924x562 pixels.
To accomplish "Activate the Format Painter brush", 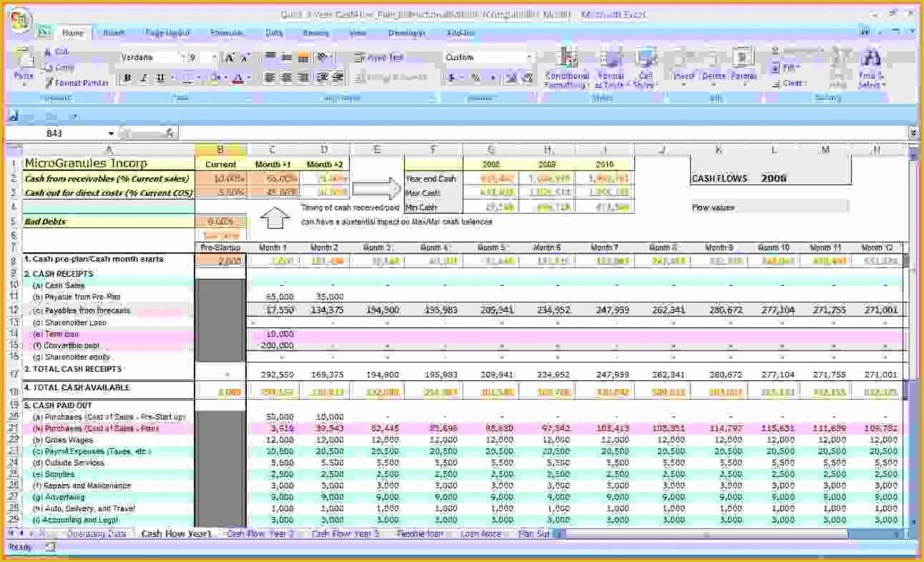I will 77,83.
